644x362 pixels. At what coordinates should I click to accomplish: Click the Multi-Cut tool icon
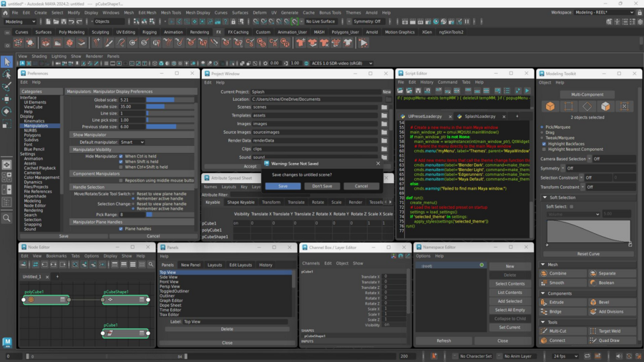[545, 331]
